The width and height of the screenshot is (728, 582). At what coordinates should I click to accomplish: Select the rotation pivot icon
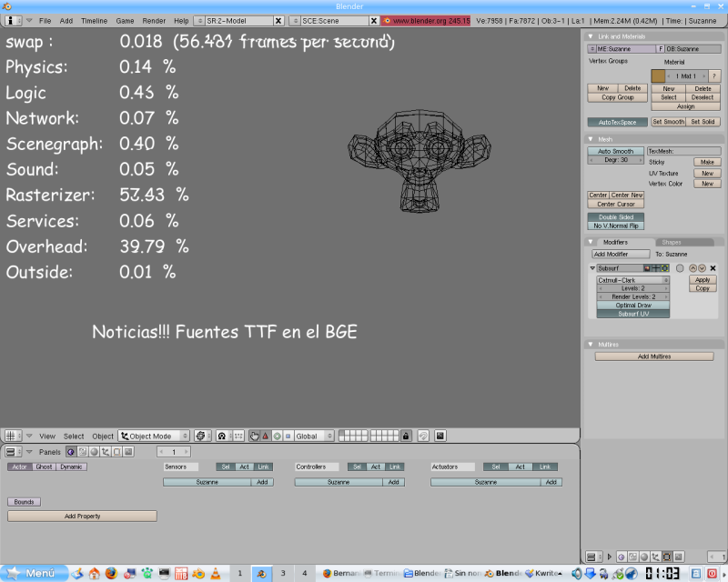222,436
